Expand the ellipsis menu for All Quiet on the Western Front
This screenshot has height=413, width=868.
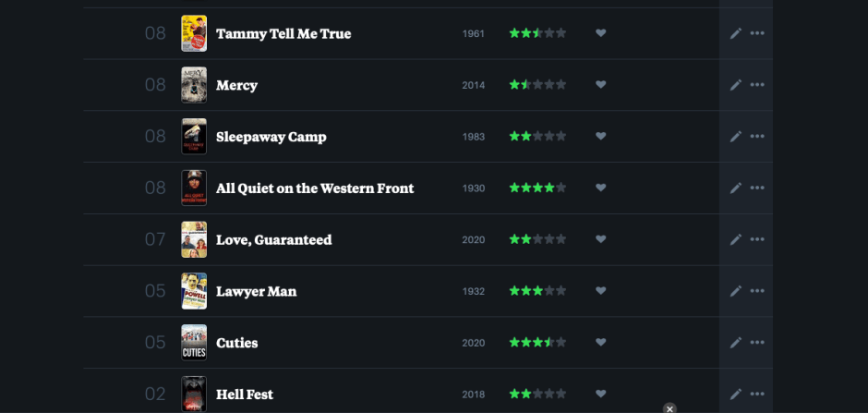pos(757,188)
